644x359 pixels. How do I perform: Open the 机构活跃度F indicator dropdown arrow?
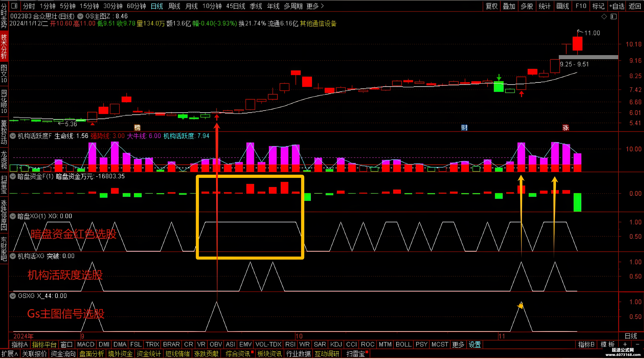tap(12, 136)
